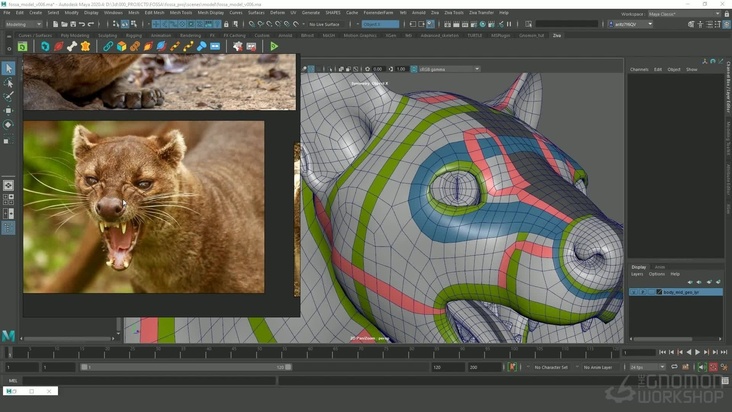Open the Workspace Maya Classic dropdown
This screenshot has height=412, width=732.
684,14
